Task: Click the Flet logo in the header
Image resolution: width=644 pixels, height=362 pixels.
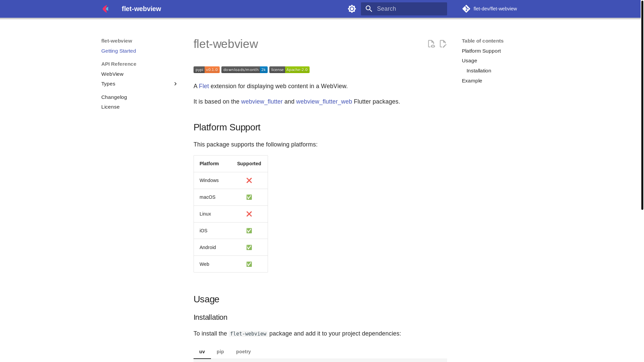Action: click(105, 9)
